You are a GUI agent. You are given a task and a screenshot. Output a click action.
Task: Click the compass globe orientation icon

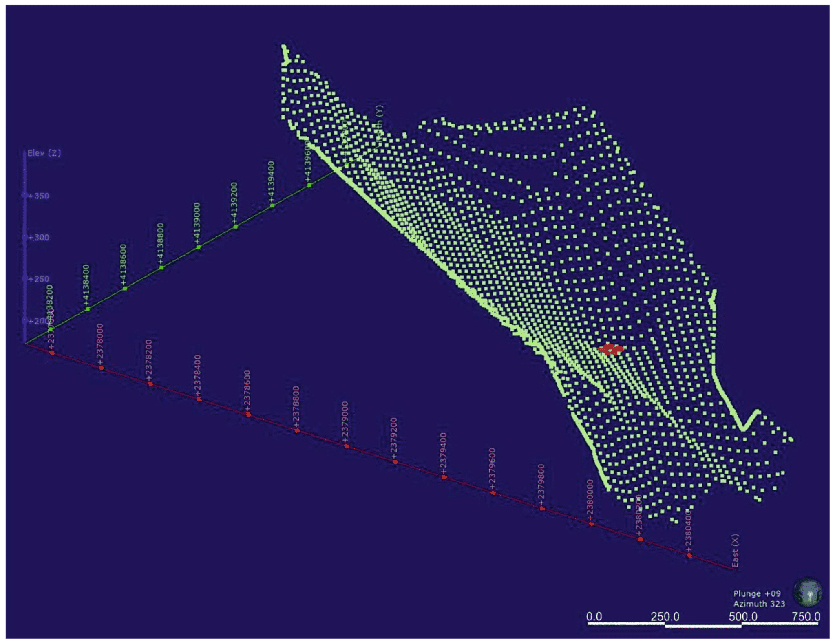click(808, 592)
